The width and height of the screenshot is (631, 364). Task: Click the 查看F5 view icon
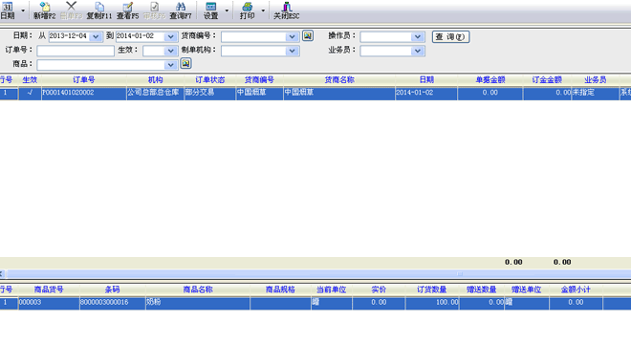click(x=127, y=11)
